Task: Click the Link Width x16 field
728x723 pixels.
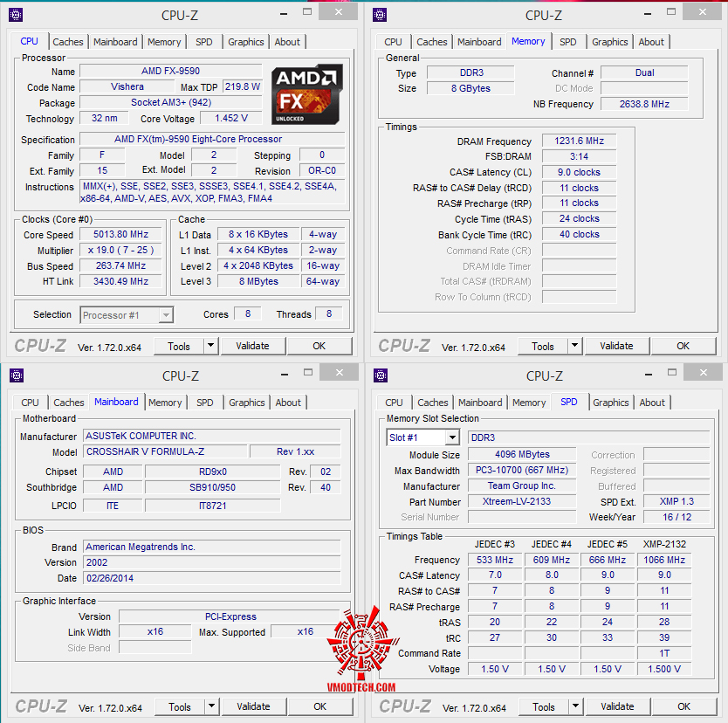Action: [x=155, y=632]
